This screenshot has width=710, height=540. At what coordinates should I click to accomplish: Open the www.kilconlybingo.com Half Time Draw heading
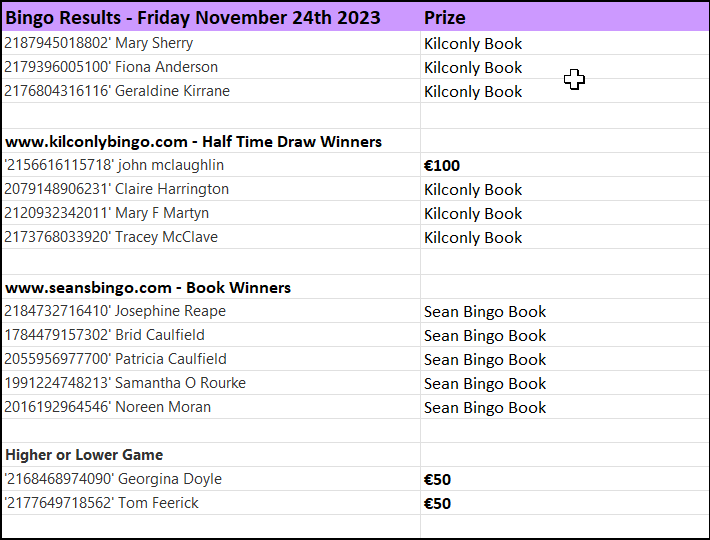click(211, 141)
